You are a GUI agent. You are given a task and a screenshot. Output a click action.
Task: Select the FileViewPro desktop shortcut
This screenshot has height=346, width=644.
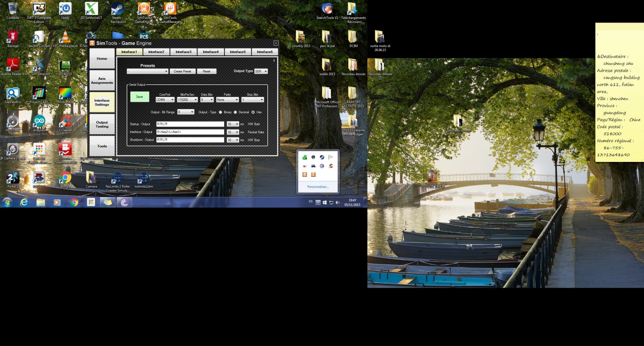pyautogui.click(x=13, y=95)
